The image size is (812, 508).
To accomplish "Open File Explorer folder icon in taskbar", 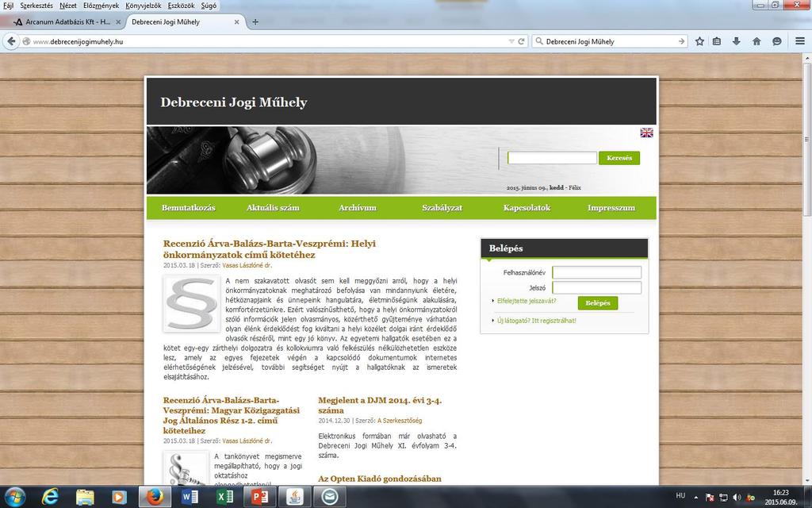I will [x=85, y=498].
